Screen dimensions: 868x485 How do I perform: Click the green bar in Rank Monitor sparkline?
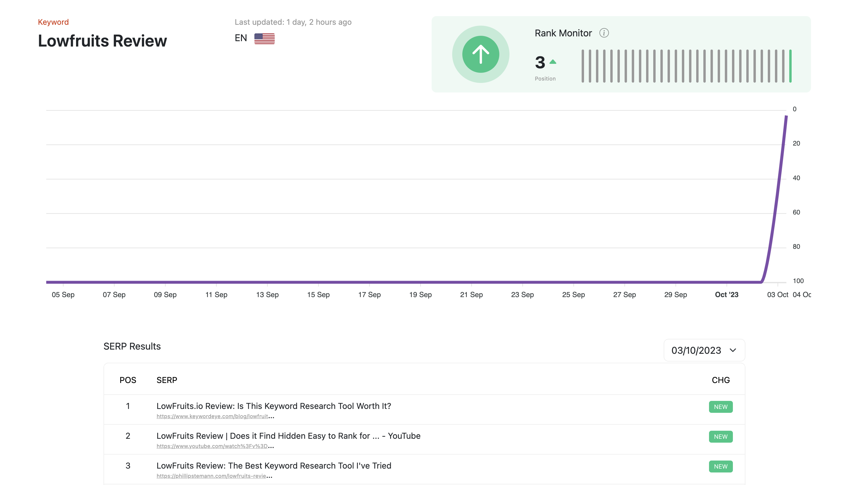point(790,66)
